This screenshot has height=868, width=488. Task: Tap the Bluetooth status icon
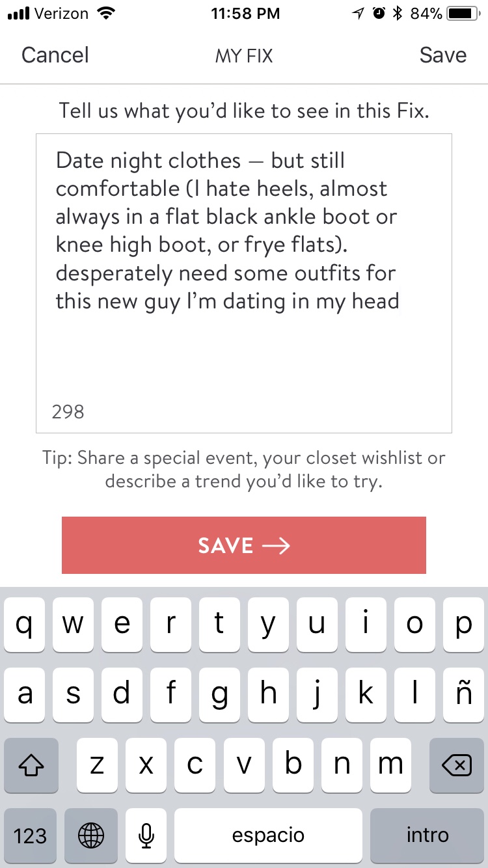(398, 14)
